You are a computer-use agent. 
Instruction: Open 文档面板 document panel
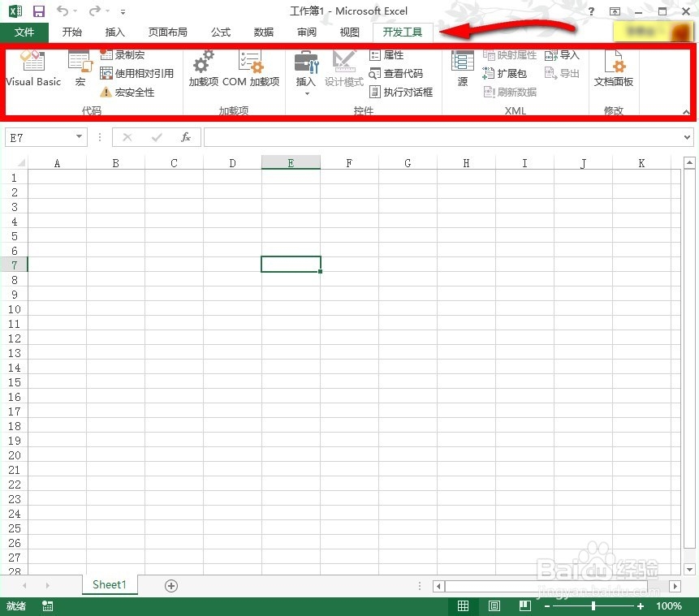coord(614,67)
